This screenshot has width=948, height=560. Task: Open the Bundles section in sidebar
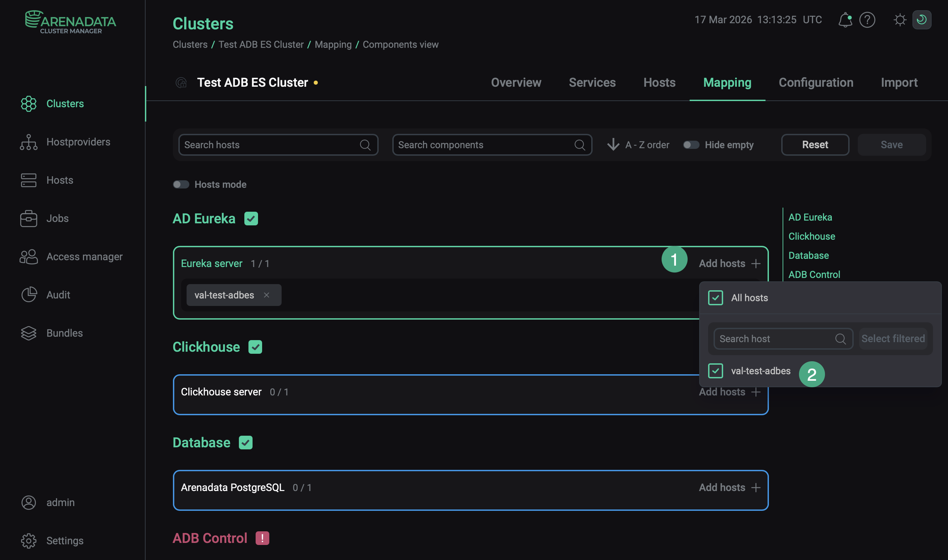[64, 333]
